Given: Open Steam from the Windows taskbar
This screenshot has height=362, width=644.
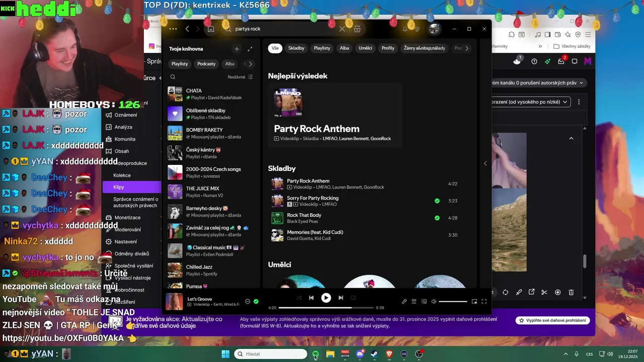Looking at the screenshot, I should point(374,354).
